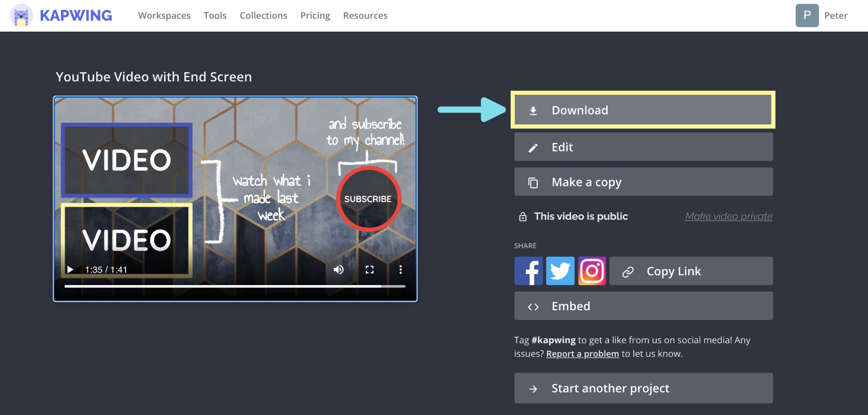The height and width of the screenshot is (415, 868).
Task: Click Peter's profile avatar
Action: pyautogui.click(x=807, y=16)
